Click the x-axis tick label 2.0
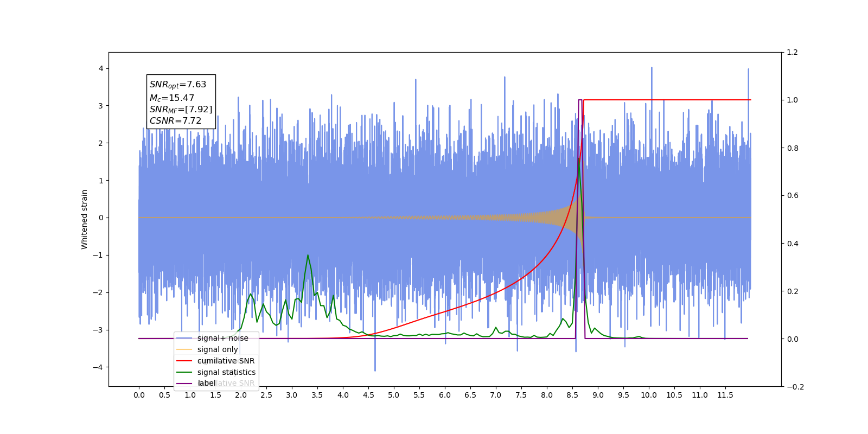This screenshot has height=434, width=868. pos(241,395)
